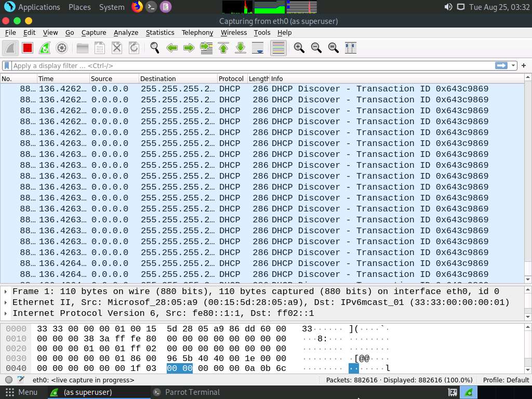This screenshot has width=532, height=399.
Task: Select highlighted 00 00 hex bytes
Action: pos(179,368)
